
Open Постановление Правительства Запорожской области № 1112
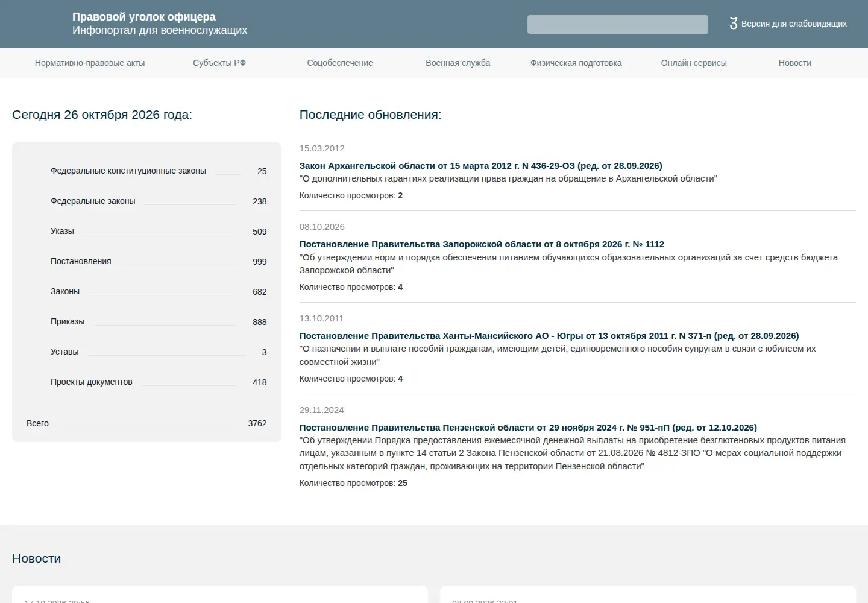pos(482,244)
